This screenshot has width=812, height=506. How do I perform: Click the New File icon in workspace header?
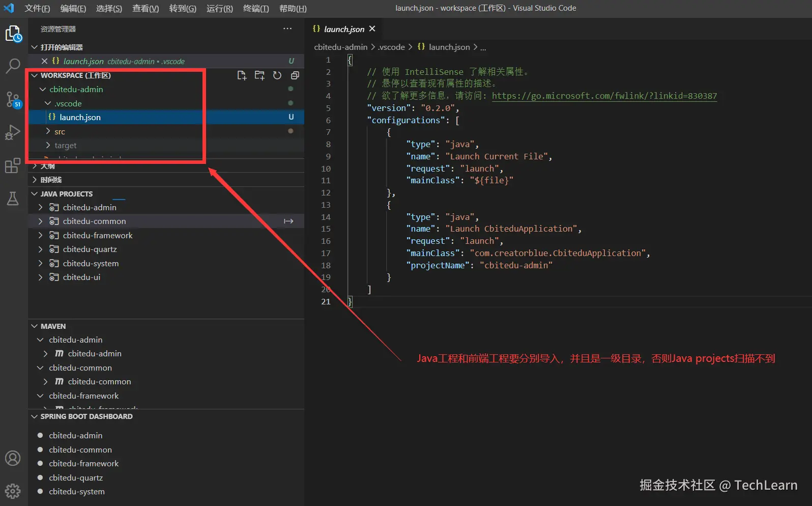pyautogui.click(x=242, y=75)
